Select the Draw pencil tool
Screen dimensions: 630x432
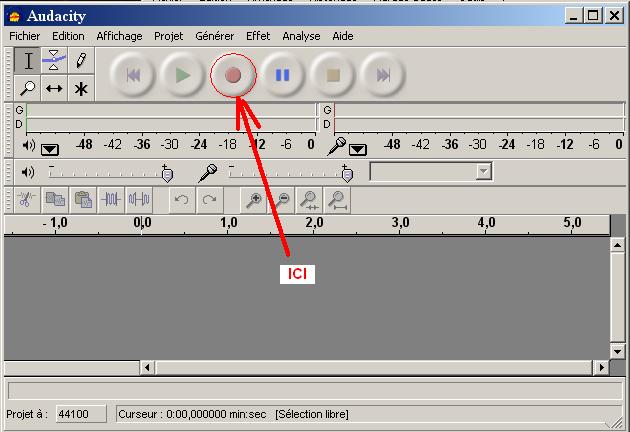coord(80,62)
